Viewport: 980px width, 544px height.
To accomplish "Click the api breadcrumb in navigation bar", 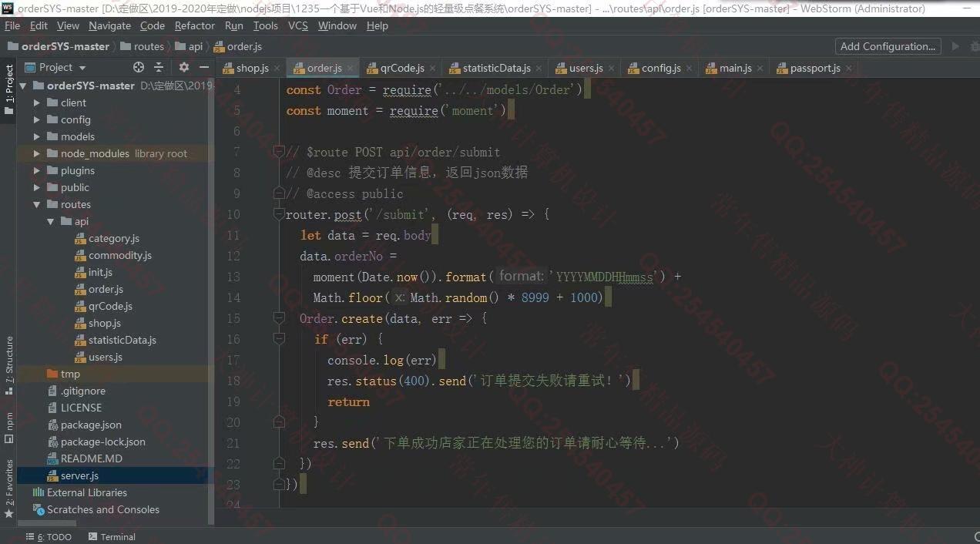I will [x=190, y=46].
